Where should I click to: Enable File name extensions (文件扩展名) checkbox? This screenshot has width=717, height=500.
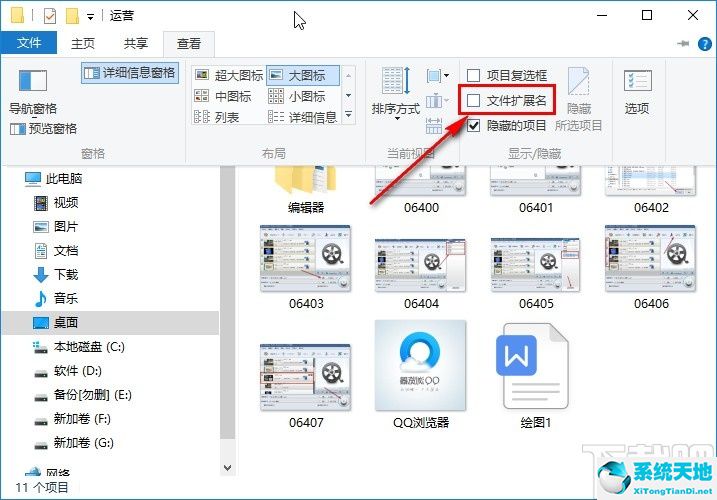click(x=473, y=100)
